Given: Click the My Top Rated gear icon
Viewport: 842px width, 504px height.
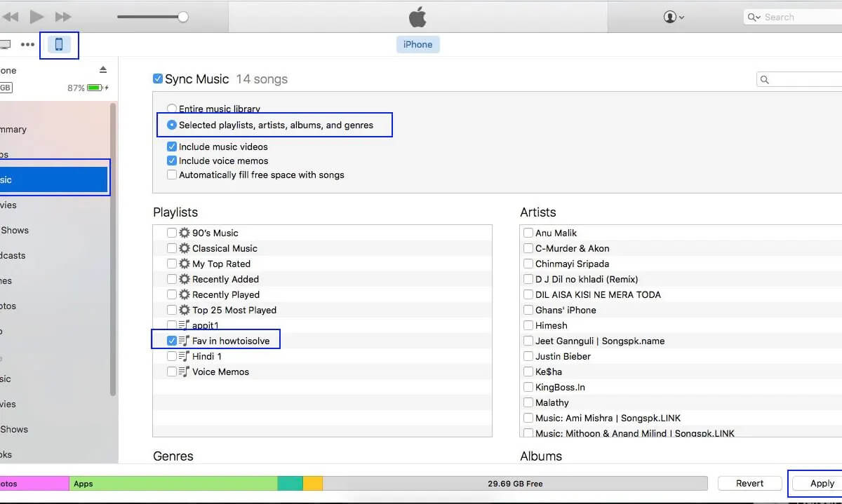Looking at the screenshot, I should (x=185, y=264).
